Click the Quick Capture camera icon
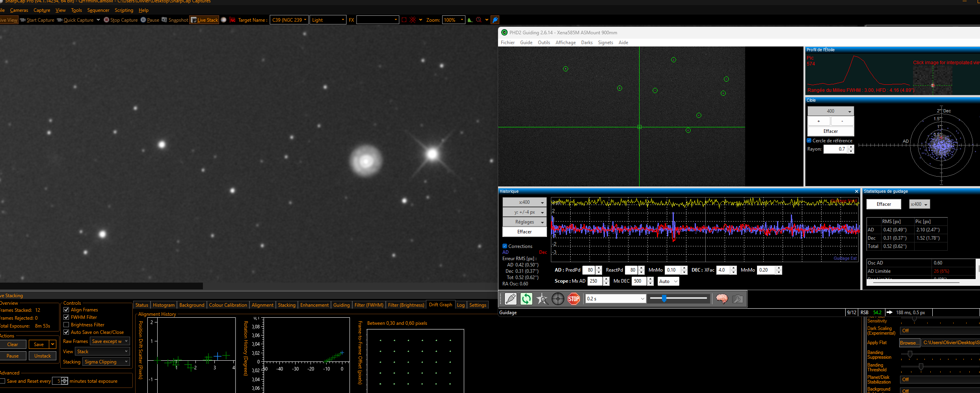 pyautogui.click(x=60, y=20)
